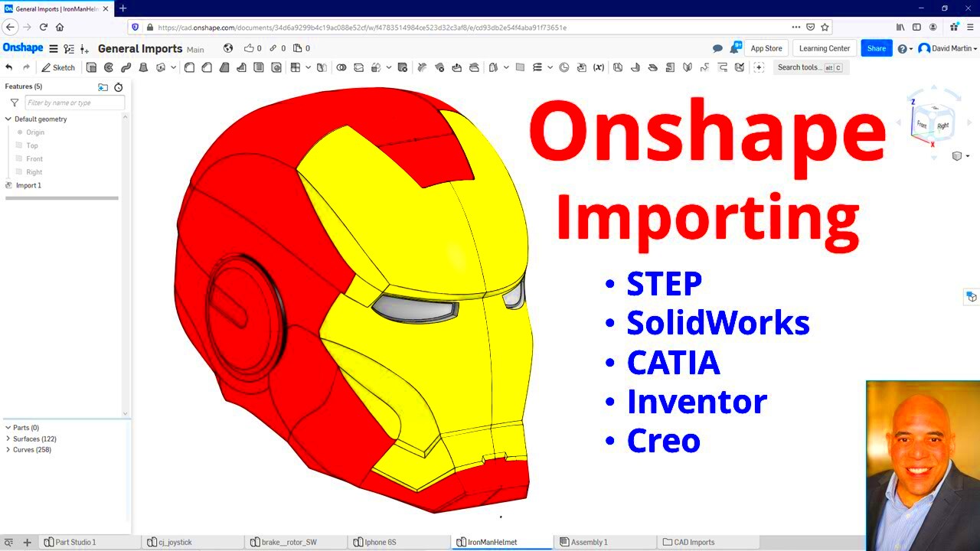Select the Rib tool
Image resolution: width=980 pixels, height=551 pixels.
[x=241, y=67]
